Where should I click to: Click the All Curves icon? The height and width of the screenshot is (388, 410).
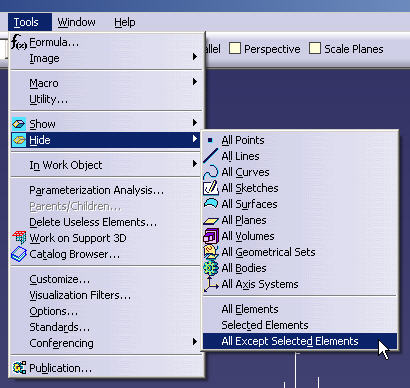click(211, 172)
